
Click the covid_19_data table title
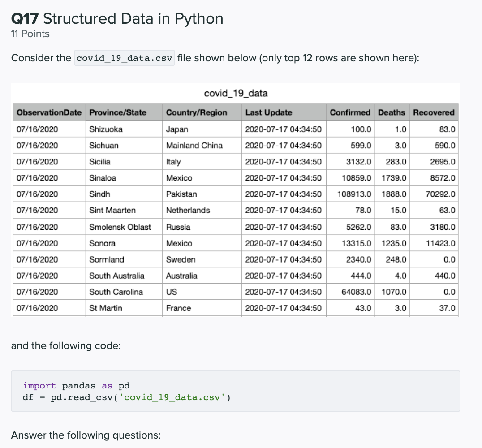click(236, 93)
